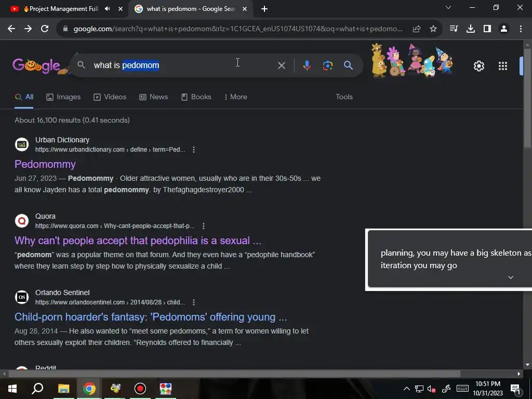Select the All results tab
This screenshot has width=532, height=399.
(x=24, y=97)
